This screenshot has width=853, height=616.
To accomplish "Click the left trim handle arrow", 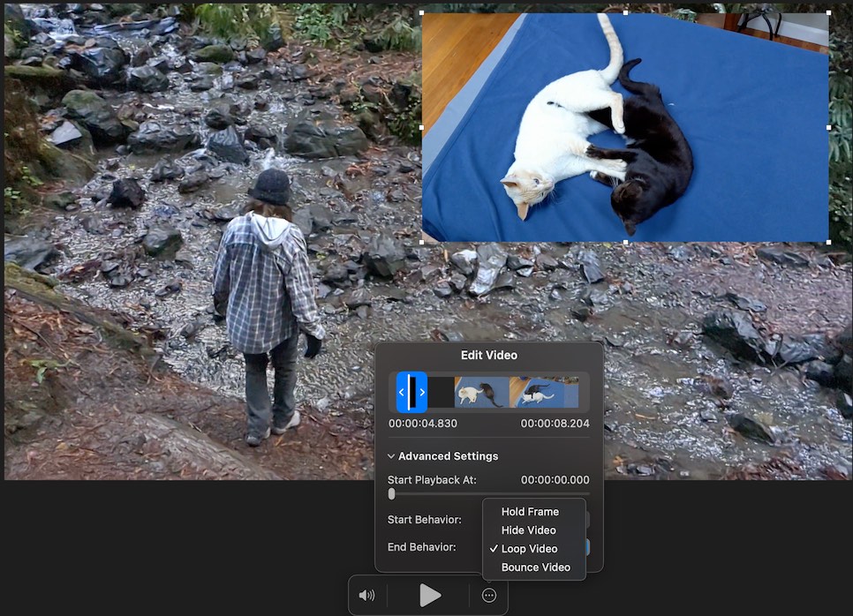I will point(402,392).
